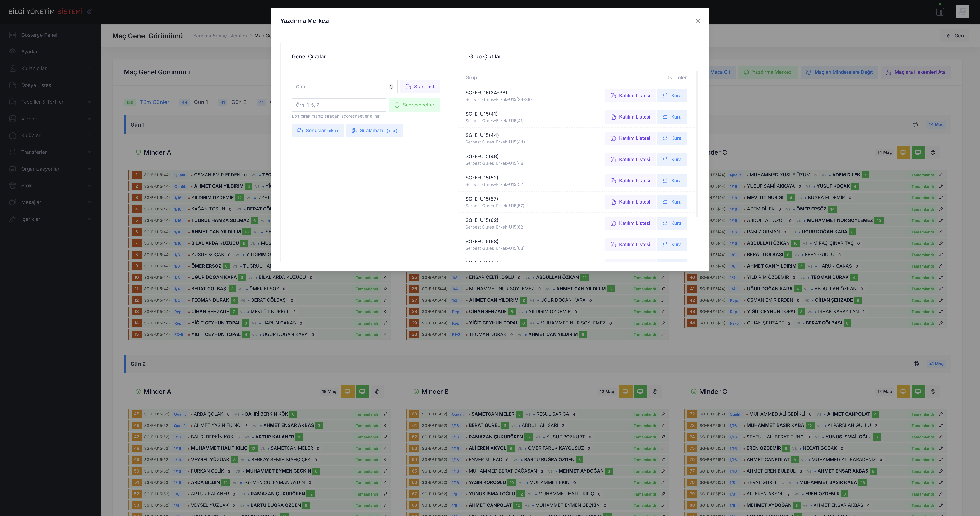Screen dimensions: 980x516
Task: Click the Geri back button
Action: pyautogui.click(x=955, y=36)
